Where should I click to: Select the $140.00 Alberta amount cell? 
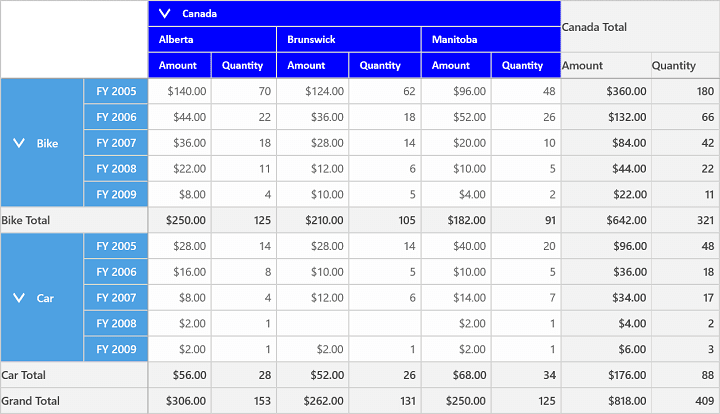180,91
